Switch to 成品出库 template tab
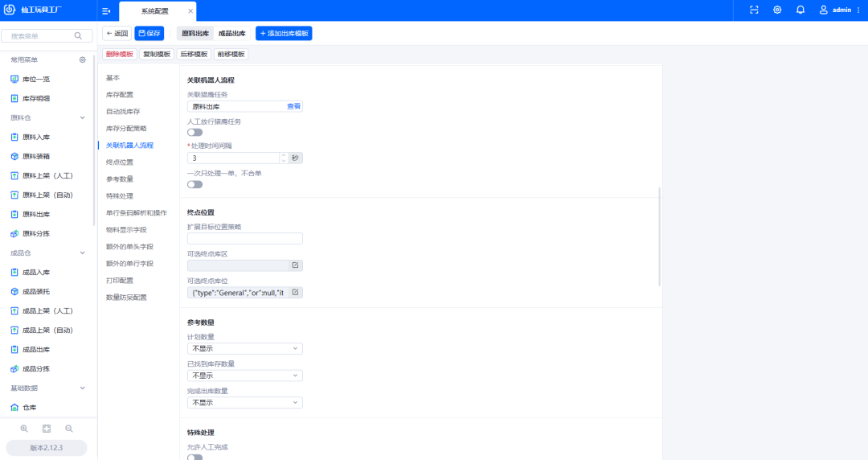 pyautogui.click(x=232, y=34)
